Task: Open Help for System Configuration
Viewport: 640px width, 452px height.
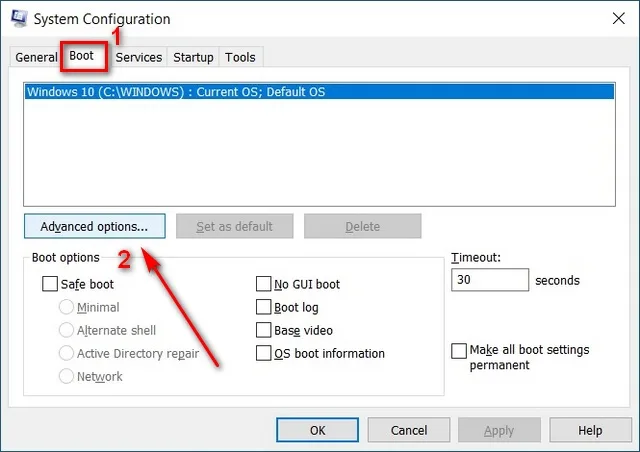Action: pos(590,430)
